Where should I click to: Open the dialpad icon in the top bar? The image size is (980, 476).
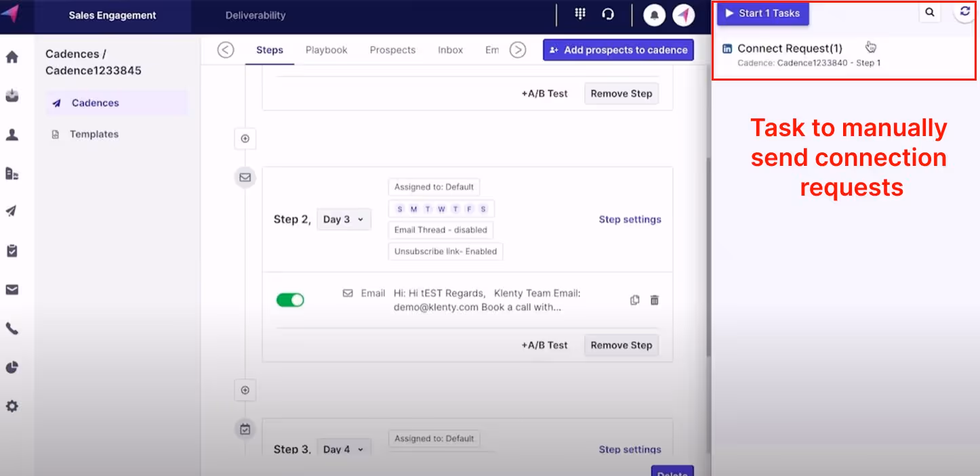point(579,14)
